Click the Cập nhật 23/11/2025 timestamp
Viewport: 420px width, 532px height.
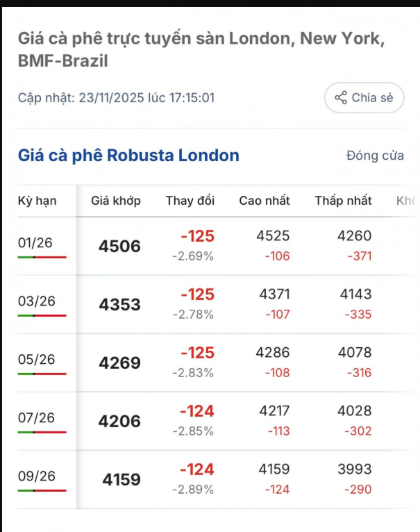click(x=117, y=98)
